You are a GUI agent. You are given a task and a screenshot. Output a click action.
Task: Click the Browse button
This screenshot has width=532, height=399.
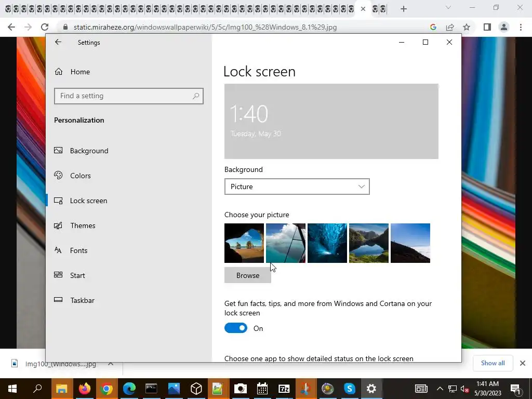[x=248, y=275]
